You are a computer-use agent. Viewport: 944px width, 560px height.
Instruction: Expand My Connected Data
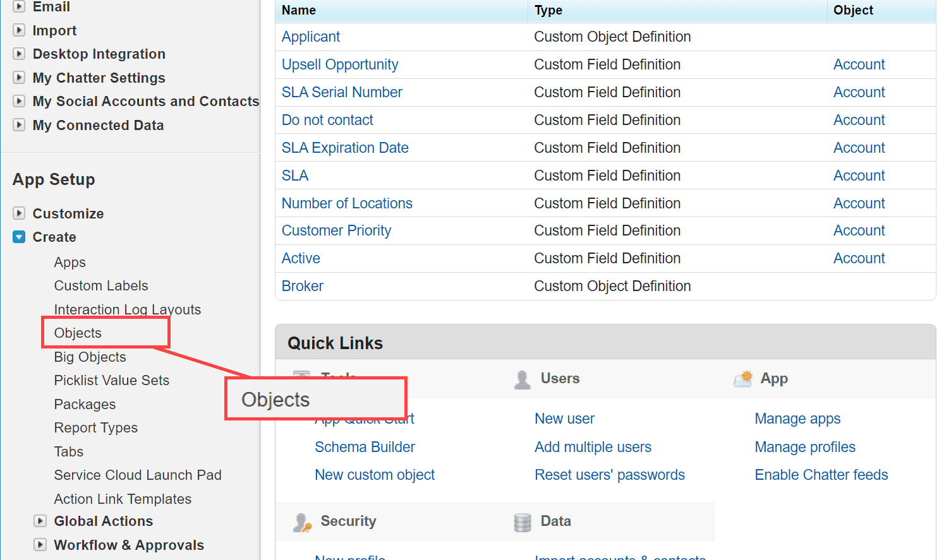[19, 125]
